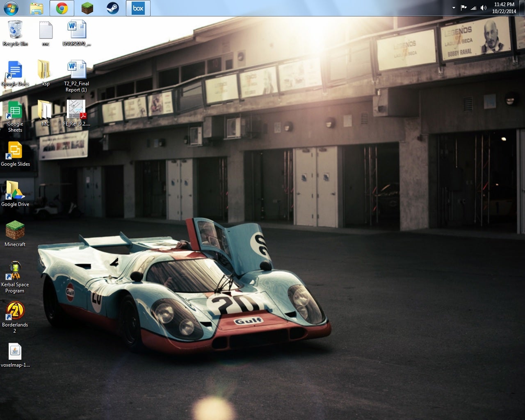Select the ENGR2070 Word document
The image size is (525, 420).
click(x=77, y=33)
